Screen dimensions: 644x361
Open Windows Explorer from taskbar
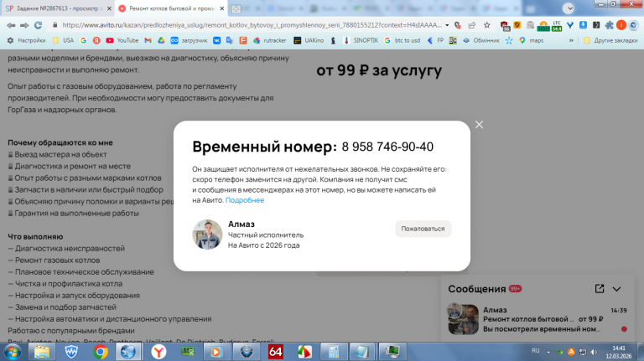(42, 352)
